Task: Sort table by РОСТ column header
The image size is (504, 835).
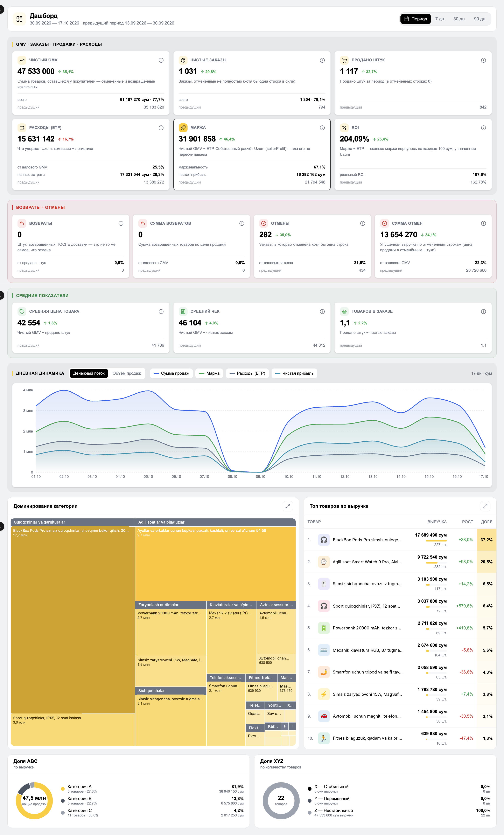Action: coord(467,522)
